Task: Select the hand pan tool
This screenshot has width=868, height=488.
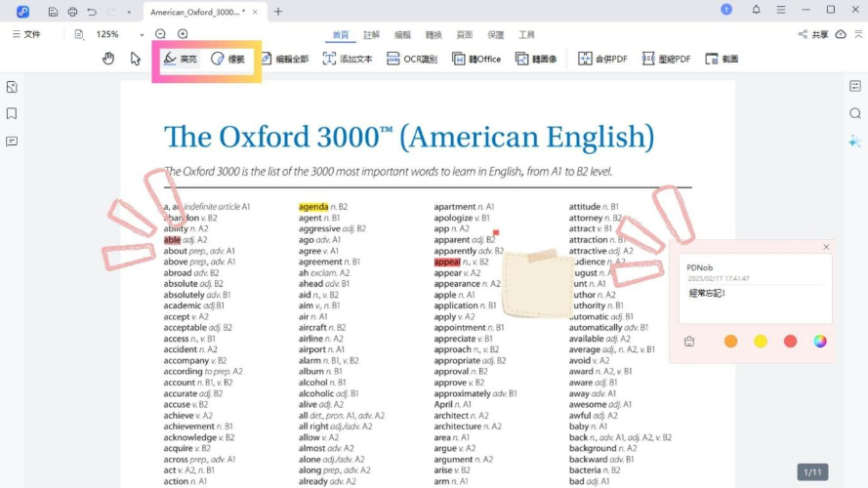Action: [108, 59]
